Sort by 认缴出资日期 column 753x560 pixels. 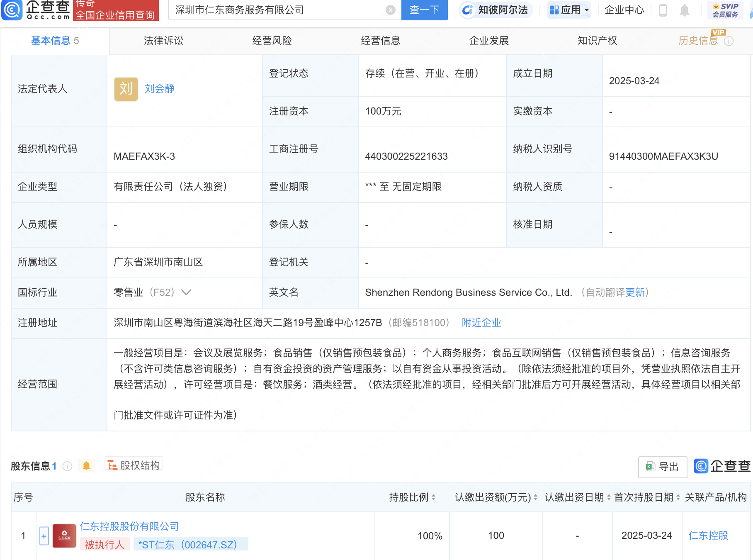point(609,497)
